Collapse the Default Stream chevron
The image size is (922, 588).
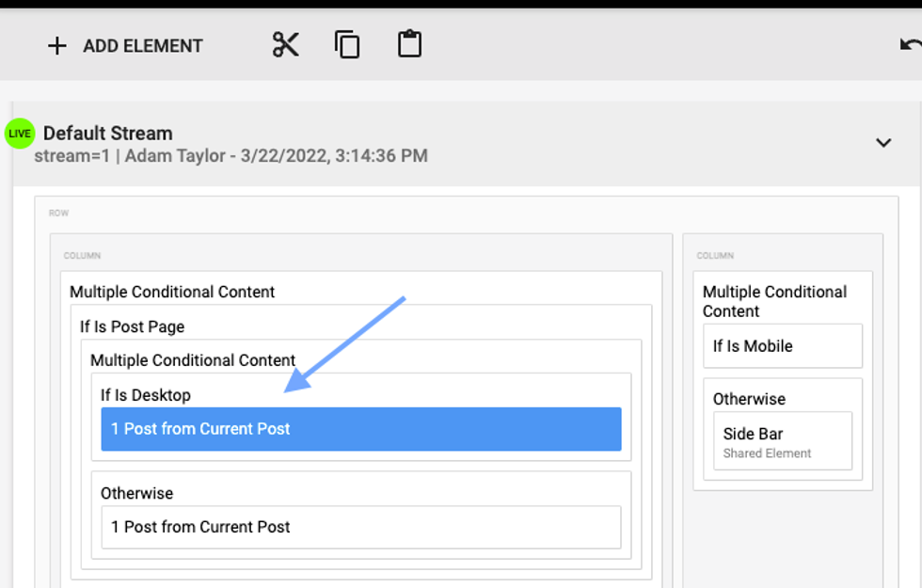click(882, 143)
